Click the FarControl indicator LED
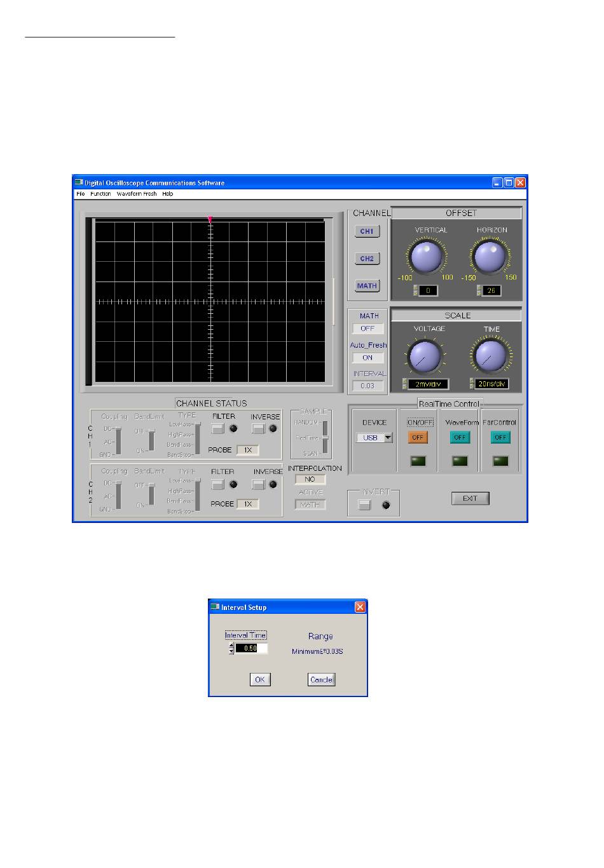 pos(500,461)
